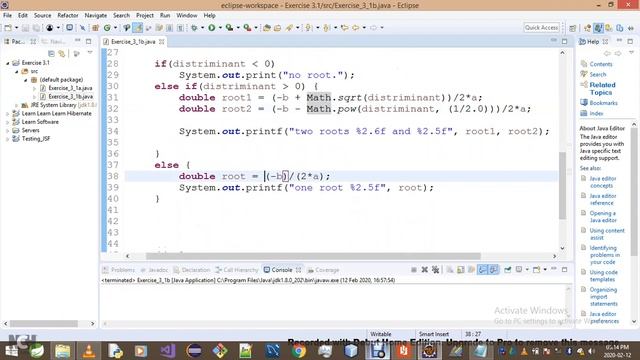Click Package Explorer horizontal scrollbar thumb
Screen dimensions: 640x360
[x=44, y=324]
